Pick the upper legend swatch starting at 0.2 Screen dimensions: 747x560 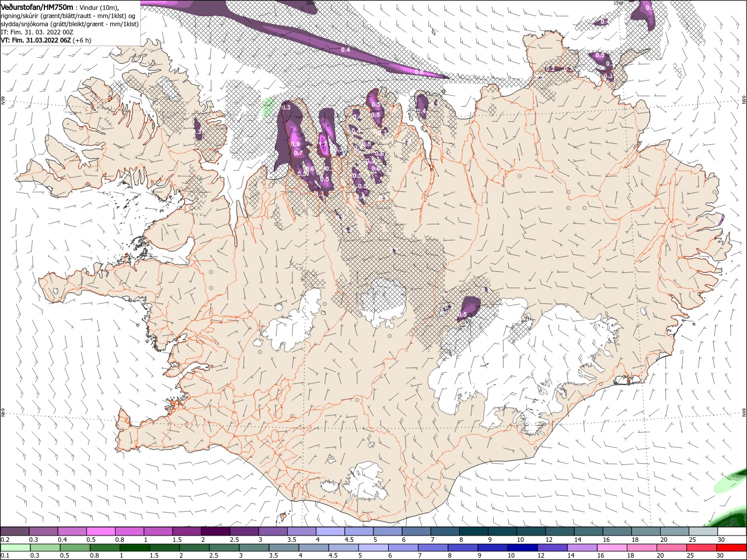(15, 531)
